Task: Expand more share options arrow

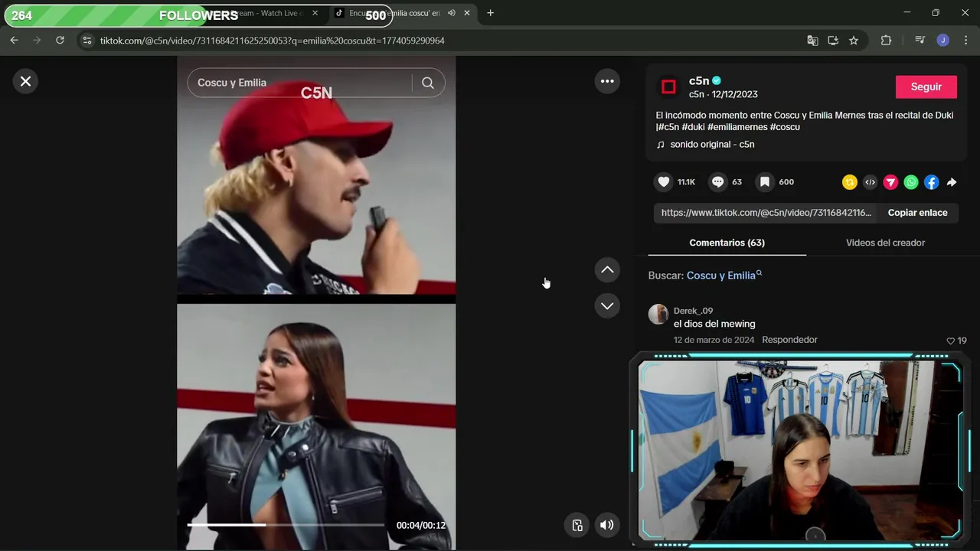Action: coord(952,182)
